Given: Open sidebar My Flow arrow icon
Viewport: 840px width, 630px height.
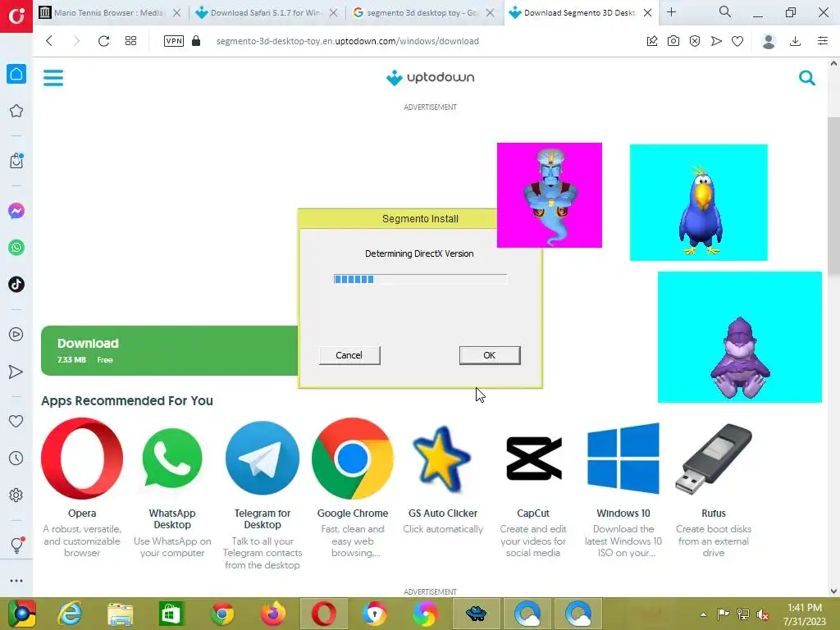Looking at the screenshot, I should (x=16, y=372).
